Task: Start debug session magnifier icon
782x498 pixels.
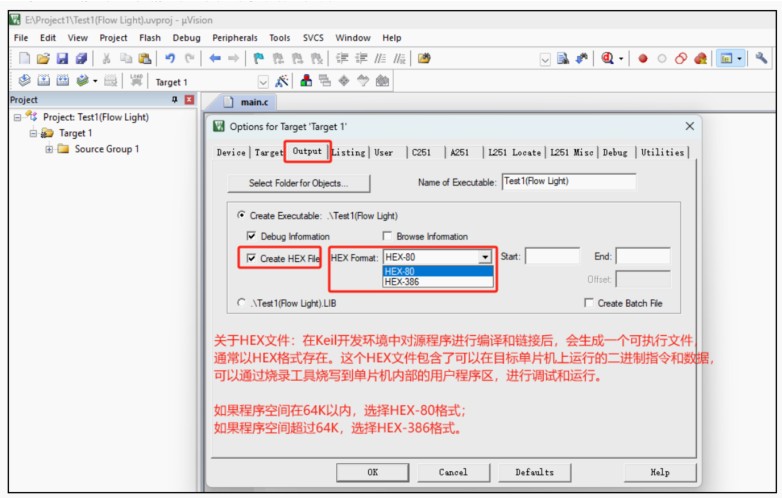Action: coord(607,58)
